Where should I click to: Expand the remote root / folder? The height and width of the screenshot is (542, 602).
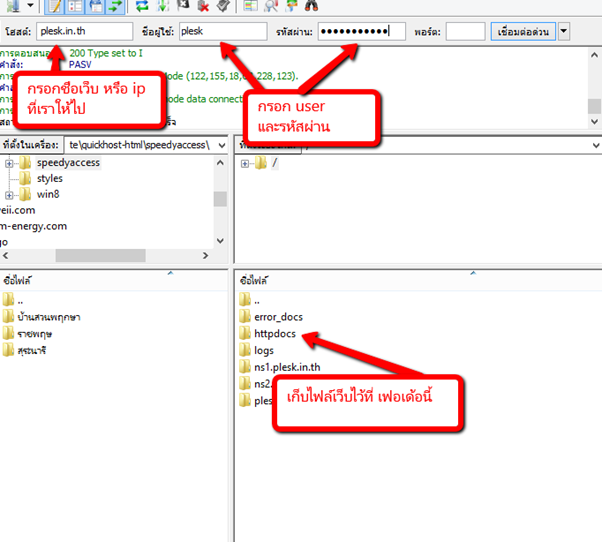(245, 163)
